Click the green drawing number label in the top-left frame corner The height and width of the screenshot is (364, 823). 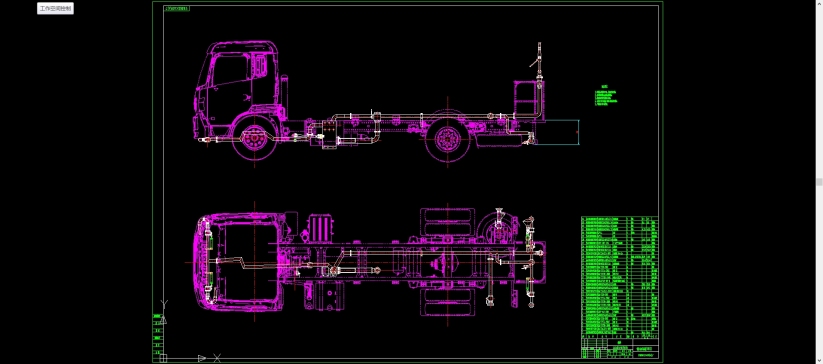click(x=177, y=8)
